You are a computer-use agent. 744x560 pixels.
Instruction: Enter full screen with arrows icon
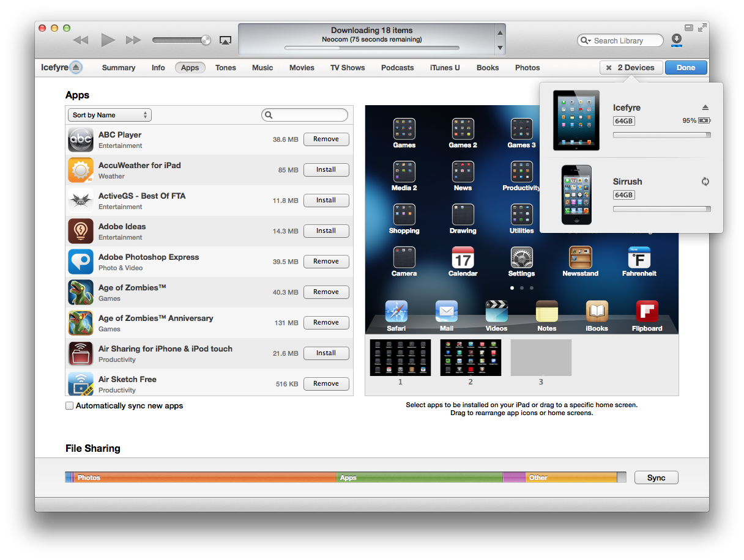[x=702, y=28]
